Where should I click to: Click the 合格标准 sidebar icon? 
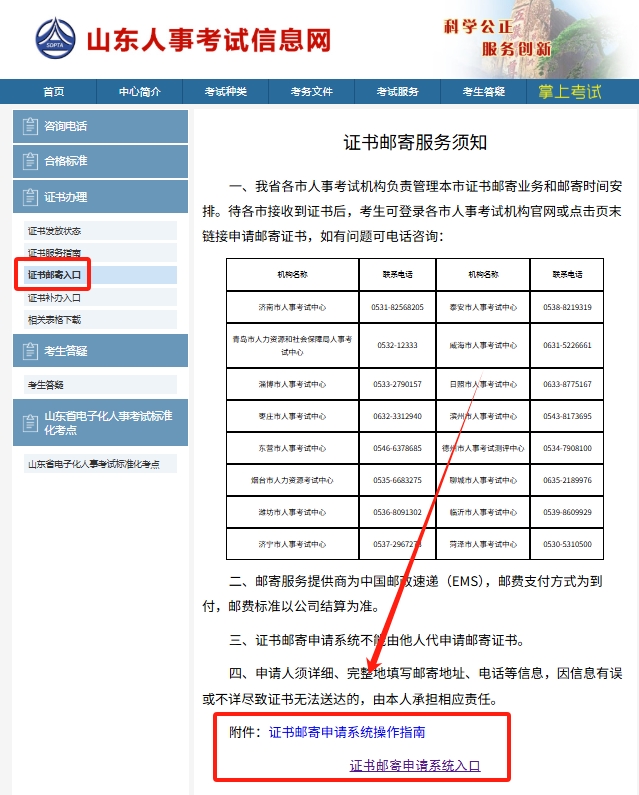point(30,161)
